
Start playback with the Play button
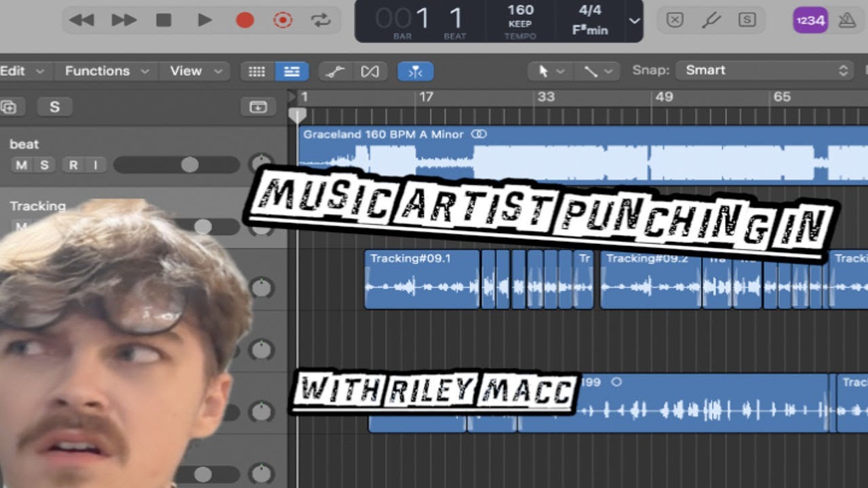[x=204, y=20]
